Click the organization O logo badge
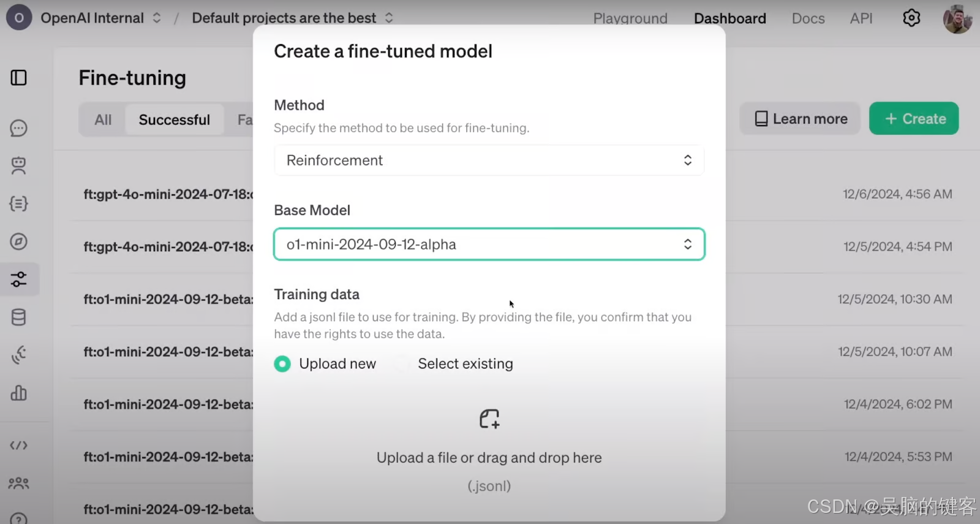 pyautogui.click(x=19, y=18)
